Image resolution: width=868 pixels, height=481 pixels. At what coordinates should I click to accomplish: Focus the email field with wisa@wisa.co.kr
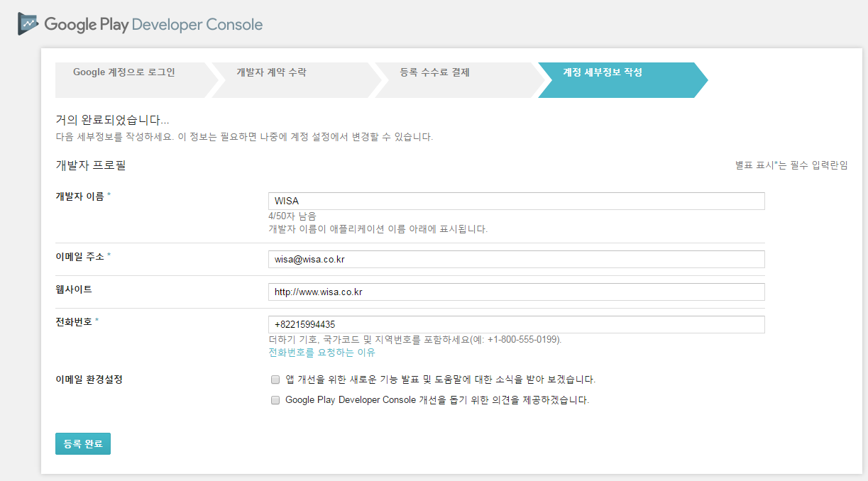point(516,259)
